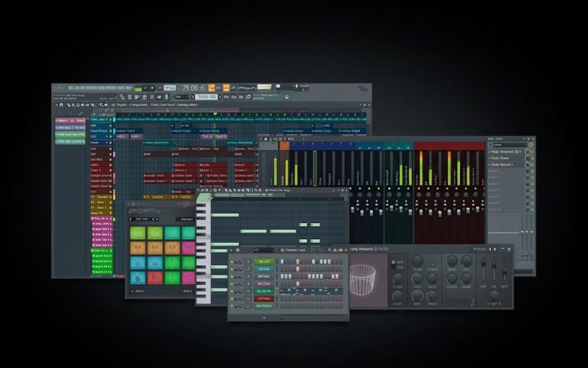This screenshot has height=368, width=588.
Task: Toggle the green pattern/song mode button
Action: 138,88
